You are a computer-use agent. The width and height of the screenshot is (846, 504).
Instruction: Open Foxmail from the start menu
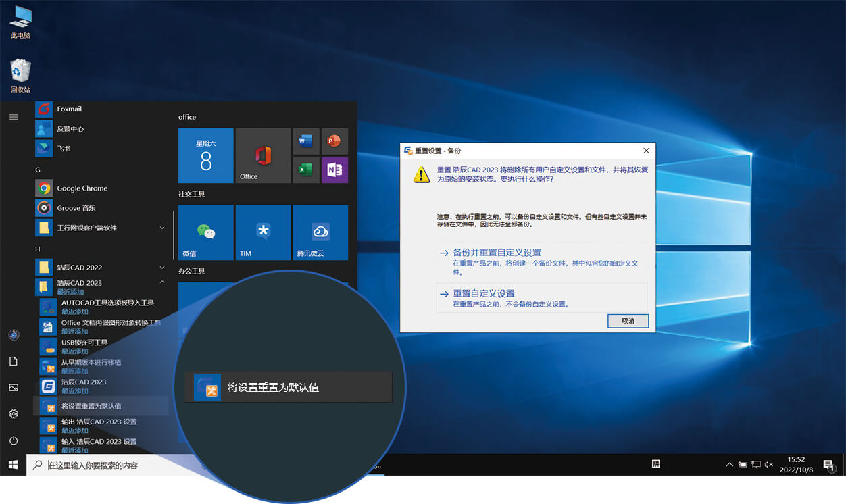point(70,109)
